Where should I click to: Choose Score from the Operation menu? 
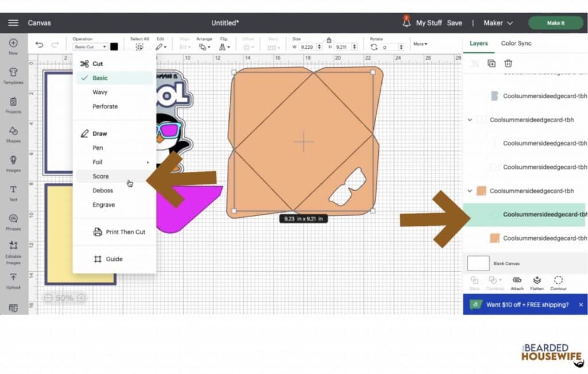click(x=100, y=176)
